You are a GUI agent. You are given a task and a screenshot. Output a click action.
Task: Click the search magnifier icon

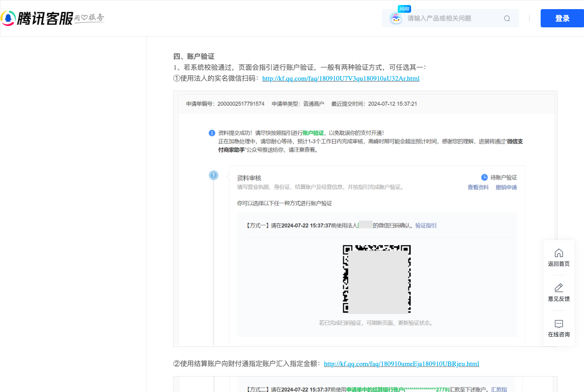click(507, 18)
